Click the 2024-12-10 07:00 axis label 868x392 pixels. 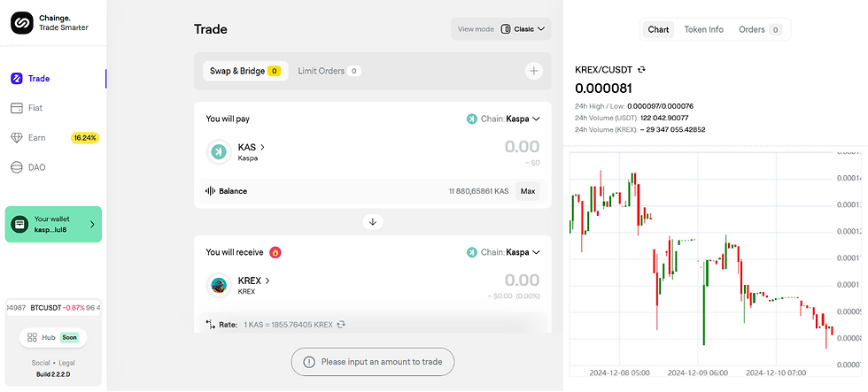tap(776, 373)
